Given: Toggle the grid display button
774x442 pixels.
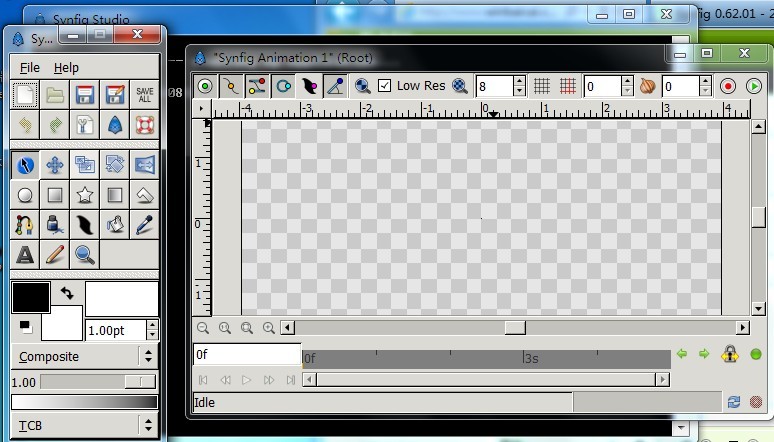Looking at the screenshot, I should point(541,87).
